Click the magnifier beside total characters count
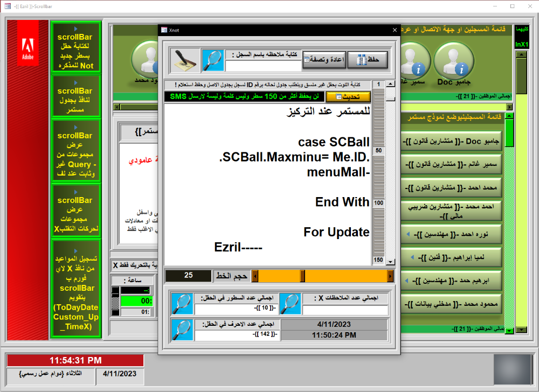The width and height of the screenshot is (539, 392). click(x=182, y=330)
